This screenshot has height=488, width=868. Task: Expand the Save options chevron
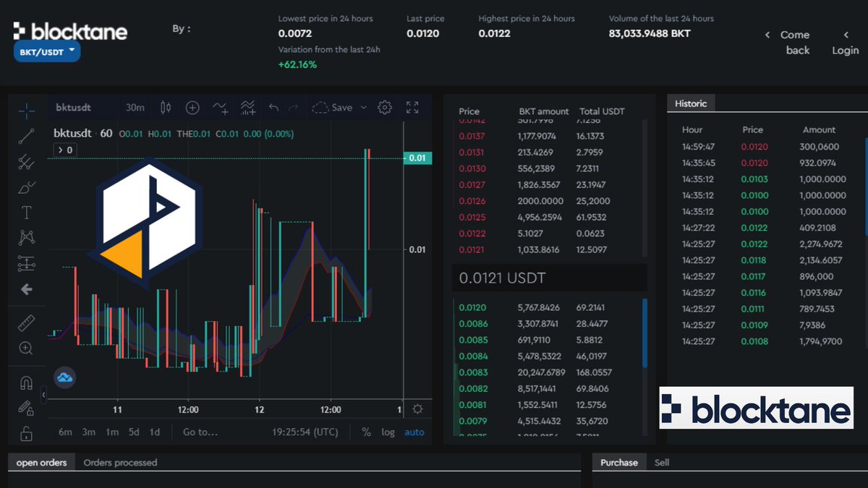pos(362,107)
